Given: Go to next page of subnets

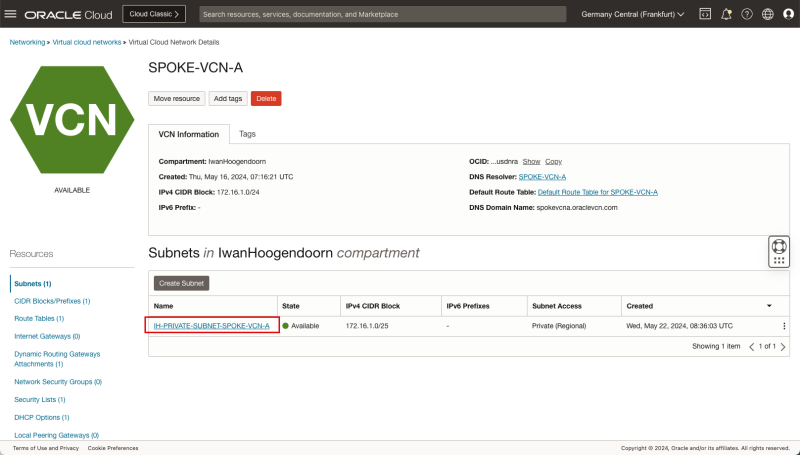Looking at the screenshot, I should [x=783, y=346].
